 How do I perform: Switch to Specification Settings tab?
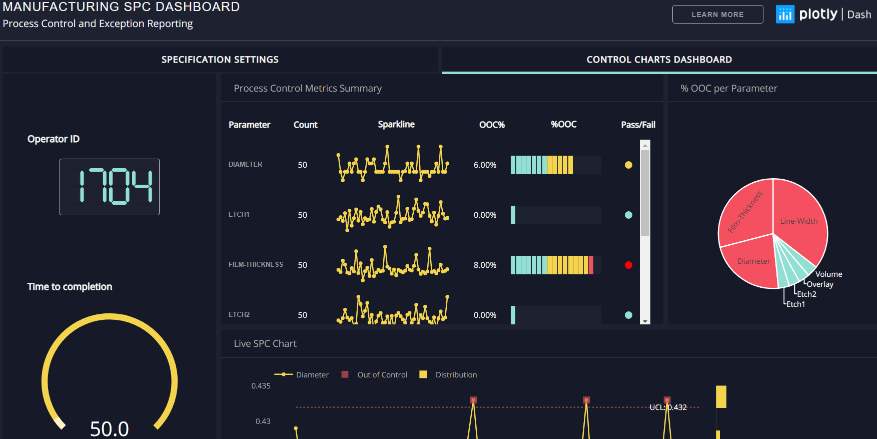220,59
